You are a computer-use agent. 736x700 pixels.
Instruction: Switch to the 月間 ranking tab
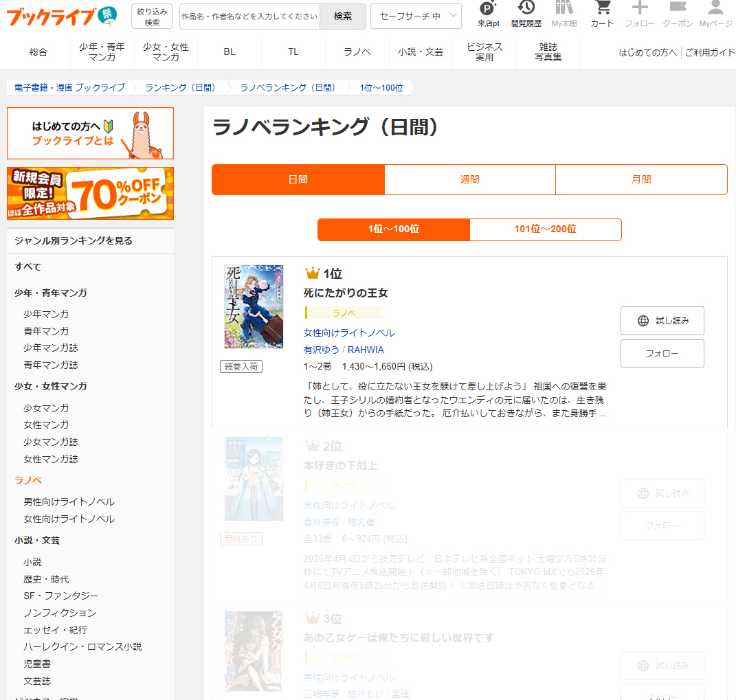coord(641,180)
